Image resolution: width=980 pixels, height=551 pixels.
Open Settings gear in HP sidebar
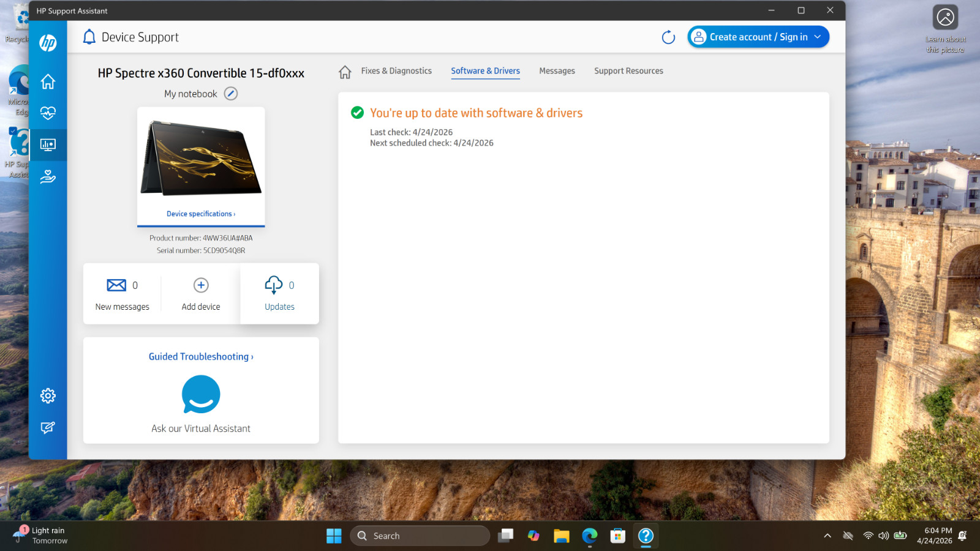48,395
